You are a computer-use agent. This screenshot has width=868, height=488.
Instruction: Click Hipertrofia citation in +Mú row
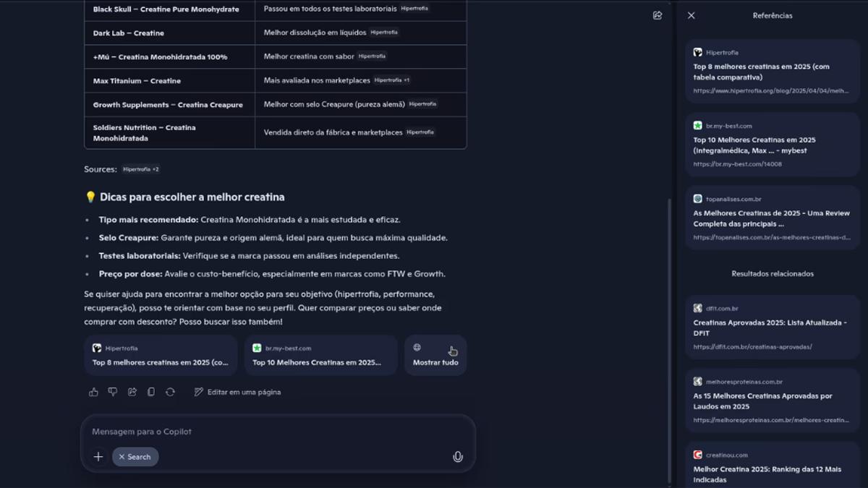pyautogui.click(x=372, y=56)
